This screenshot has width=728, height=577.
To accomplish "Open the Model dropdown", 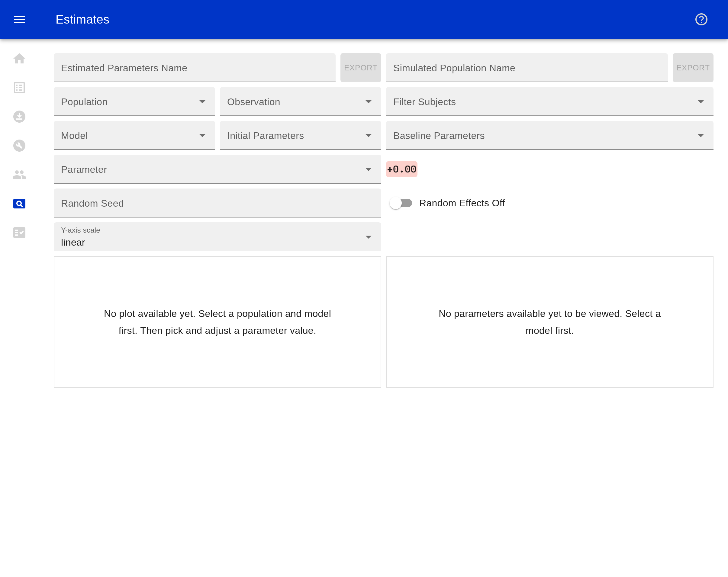I will click(x=134, y=135).
